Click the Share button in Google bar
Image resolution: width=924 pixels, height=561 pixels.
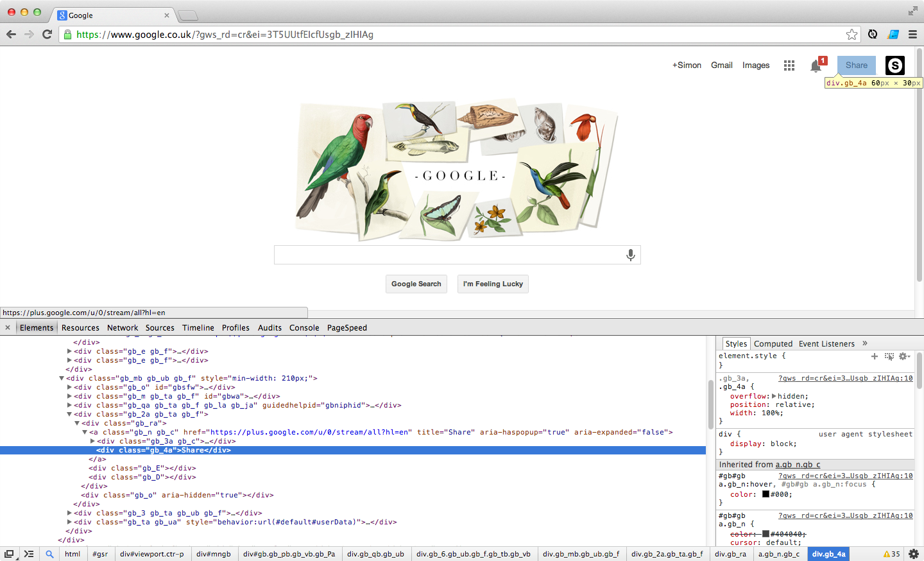pos(857,65)
